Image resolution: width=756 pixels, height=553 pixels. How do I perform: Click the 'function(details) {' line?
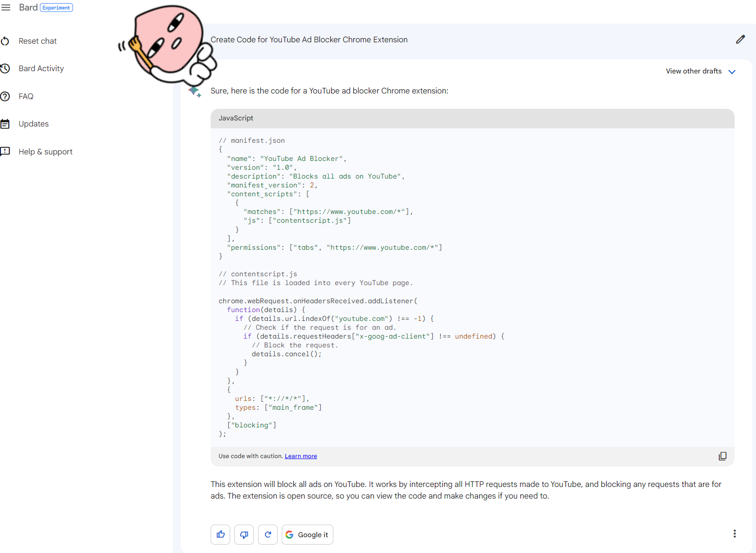click(266, 310)
